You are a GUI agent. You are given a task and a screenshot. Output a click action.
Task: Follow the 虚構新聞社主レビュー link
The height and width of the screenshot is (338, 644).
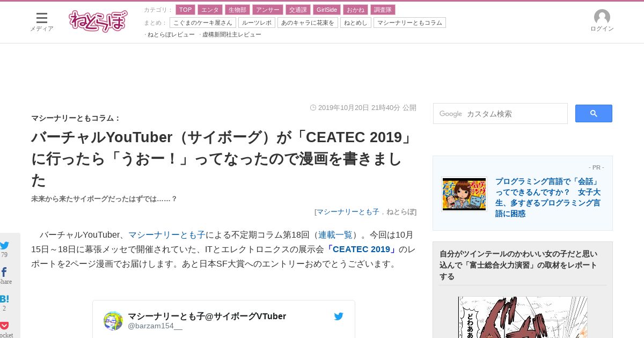click(x=232, y=34)
